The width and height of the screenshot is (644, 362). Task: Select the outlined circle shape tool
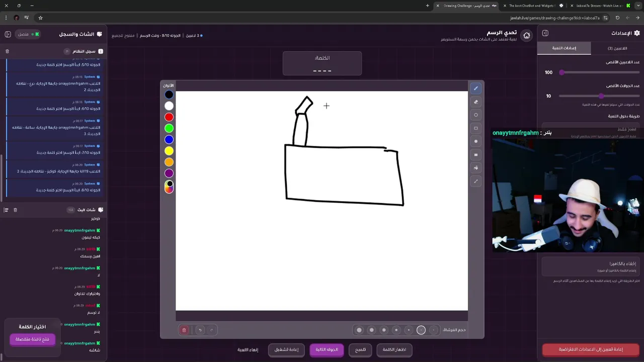click(x=476, y=115)
